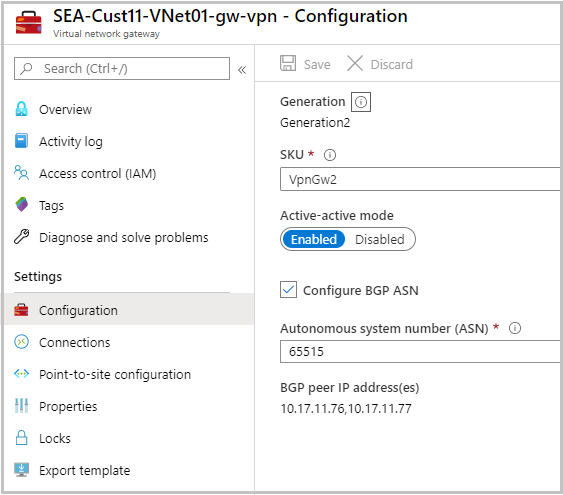Image resolution: width=563 pixels, height=495 pixels.
Task: Click the Export template download icon
Action: [22, 470]
